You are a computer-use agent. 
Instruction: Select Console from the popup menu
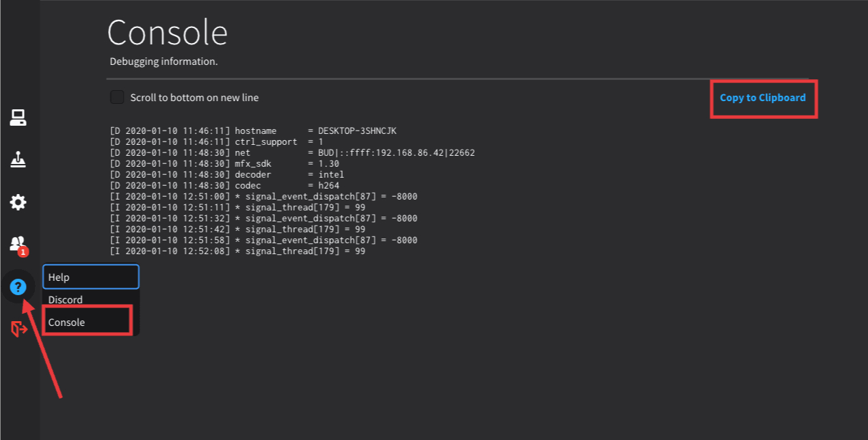[x=67, y=322]
